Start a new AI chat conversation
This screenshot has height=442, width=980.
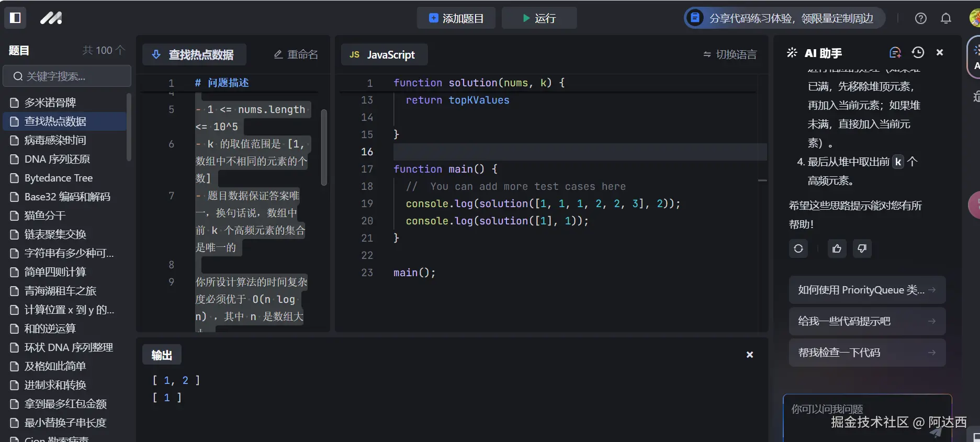pos(895,52)
